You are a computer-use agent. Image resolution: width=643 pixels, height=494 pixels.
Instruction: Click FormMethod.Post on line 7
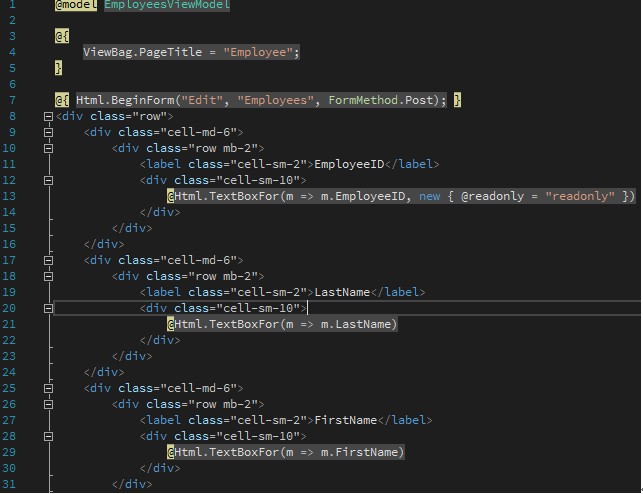tap(381, 100)
